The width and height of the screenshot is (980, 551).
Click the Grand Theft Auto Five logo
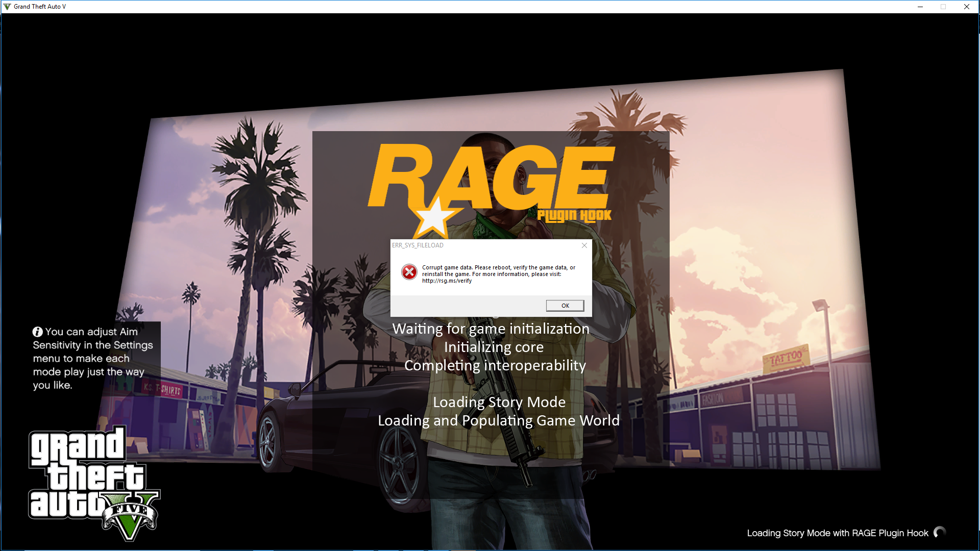[93, 482]
